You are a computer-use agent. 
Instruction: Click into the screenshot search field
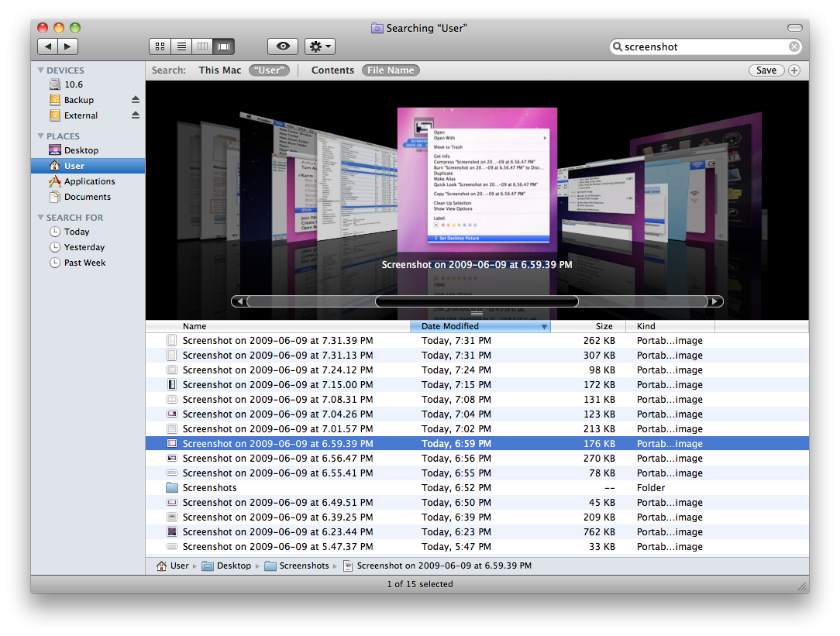(x=705, y=46)
